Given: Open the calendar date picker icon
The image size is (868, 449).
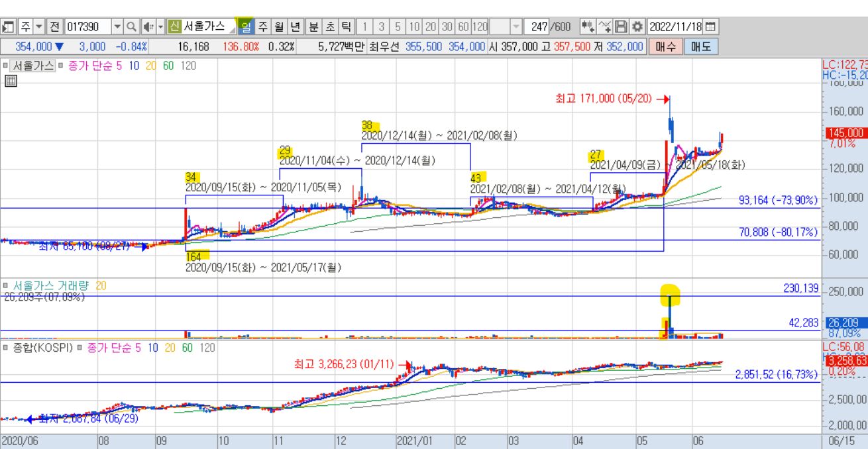Looking at the screenshot, I should pos(710,26).
